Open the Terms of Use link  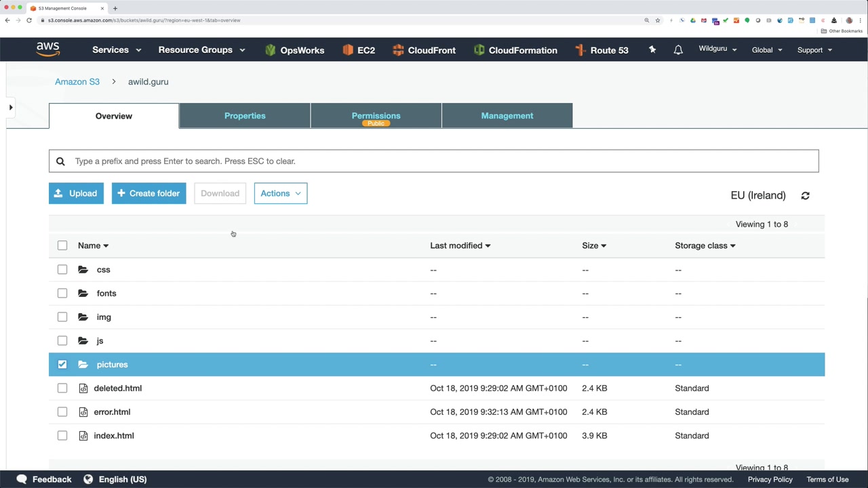pos(827,479)
